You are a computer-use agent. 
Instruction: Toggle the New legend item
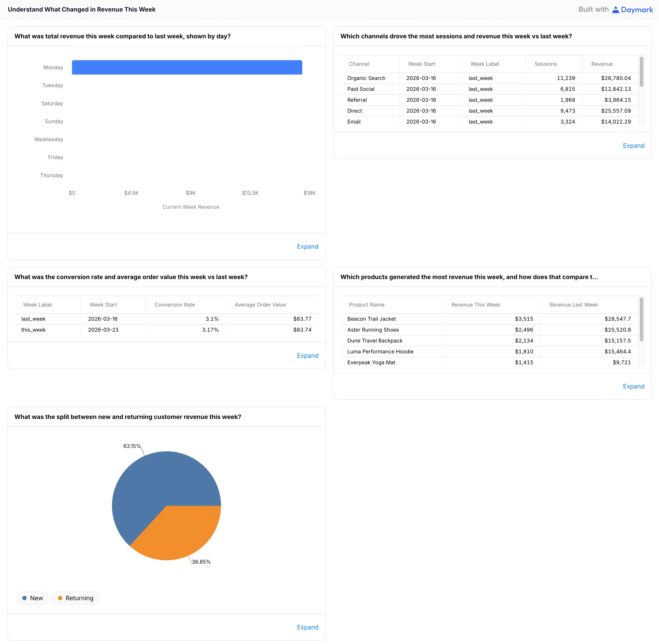coord(33,598)
